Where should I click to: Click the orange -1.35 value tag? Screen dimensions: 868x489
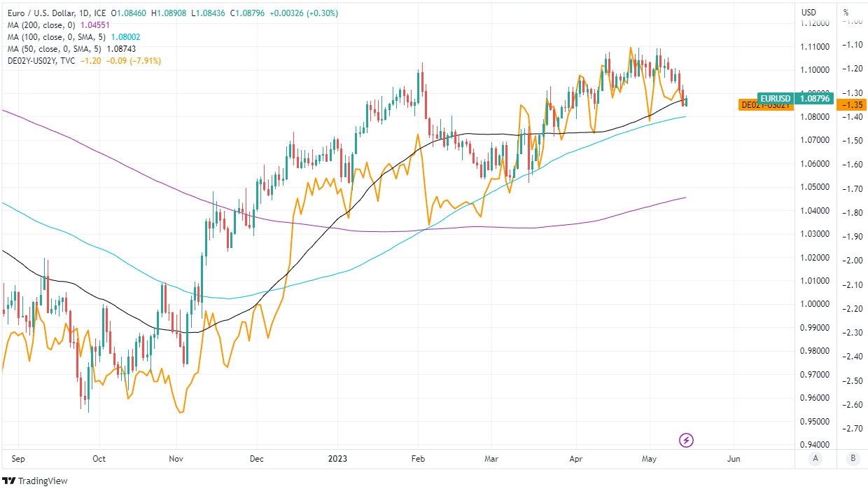[x=853, y=105]
